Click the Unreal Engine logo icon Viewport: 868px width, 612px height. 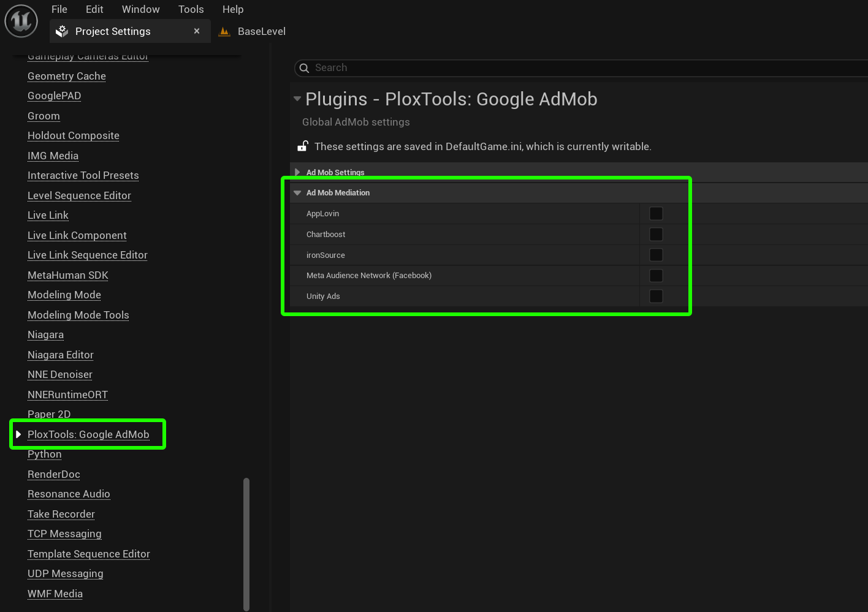coord(21,21)
